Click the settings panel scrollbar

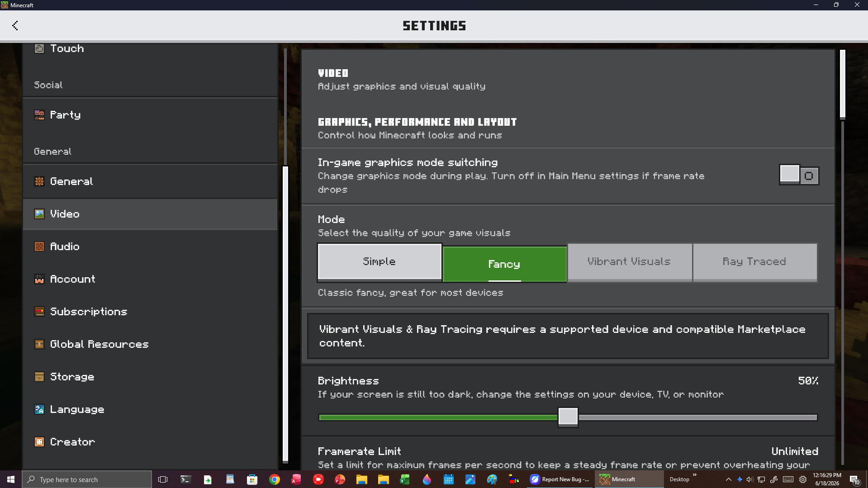tap(842, 84)
